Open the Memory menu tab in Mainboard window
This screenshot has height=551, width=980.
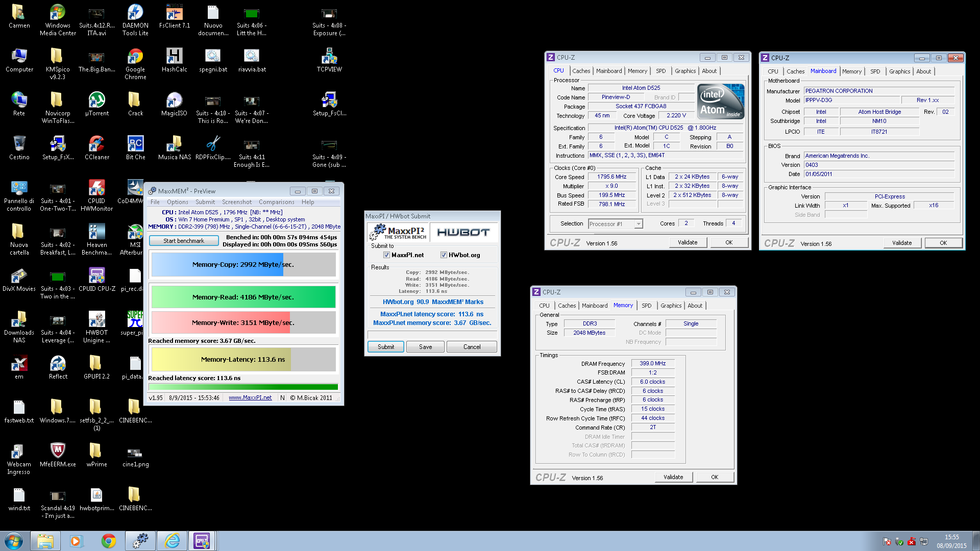point(851,71)
